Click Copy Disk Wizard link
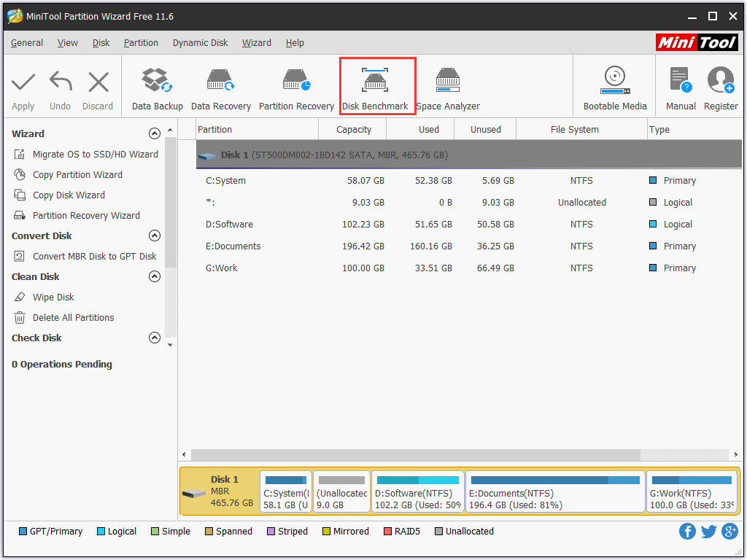Image resolution: width=747 pixels, height=560 pixels. click(69, 195)
